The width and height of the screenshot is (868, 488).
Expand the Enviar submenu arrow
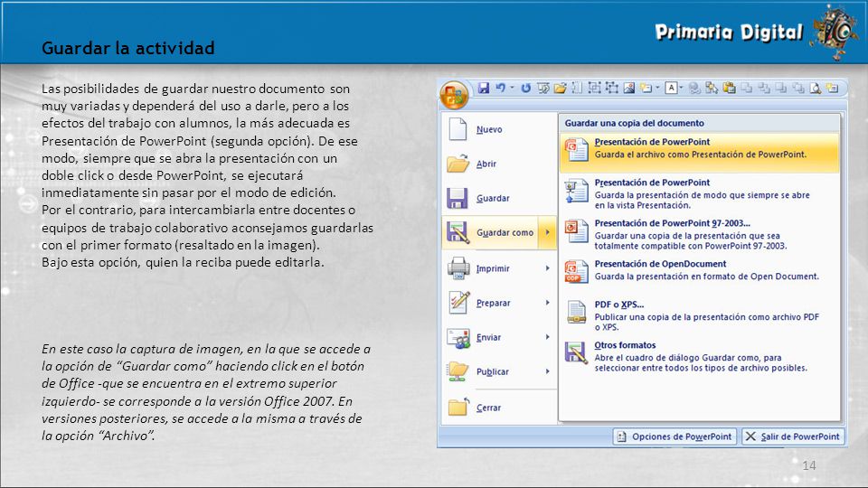coord(548,337)
